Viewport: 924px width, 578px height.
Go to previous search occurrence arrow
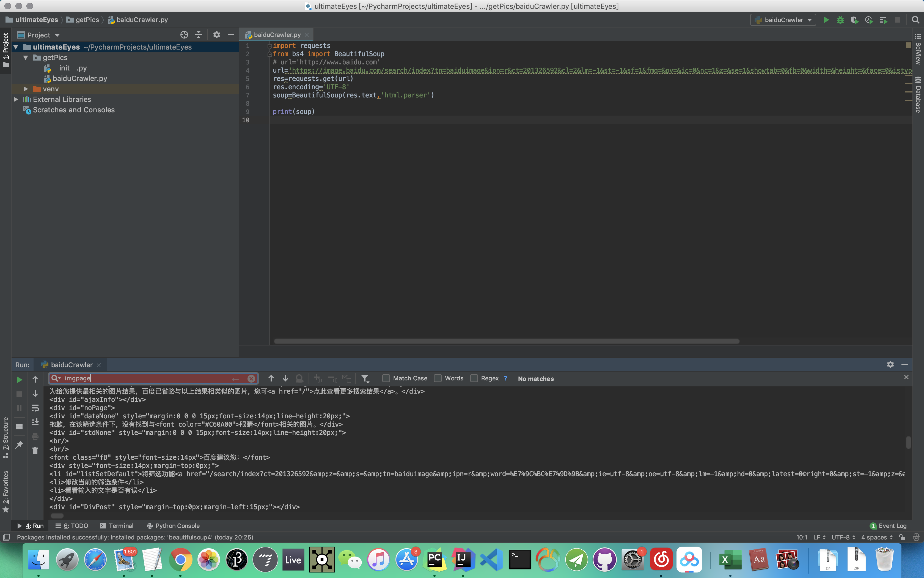point(271,378)
